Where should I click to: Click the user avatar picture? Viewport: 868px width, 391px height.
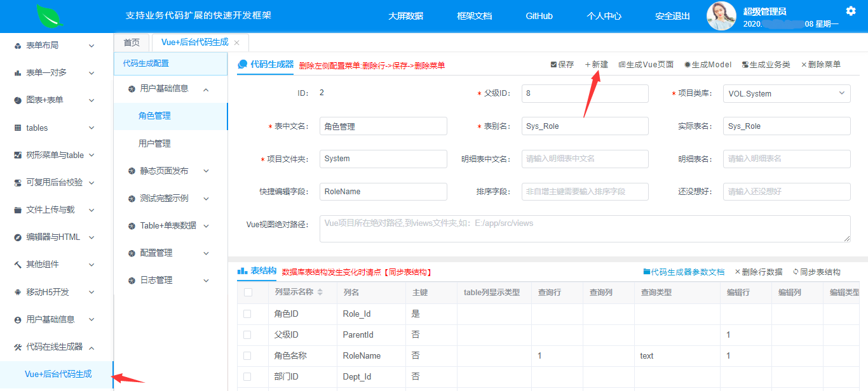click(x=721, y=16)
